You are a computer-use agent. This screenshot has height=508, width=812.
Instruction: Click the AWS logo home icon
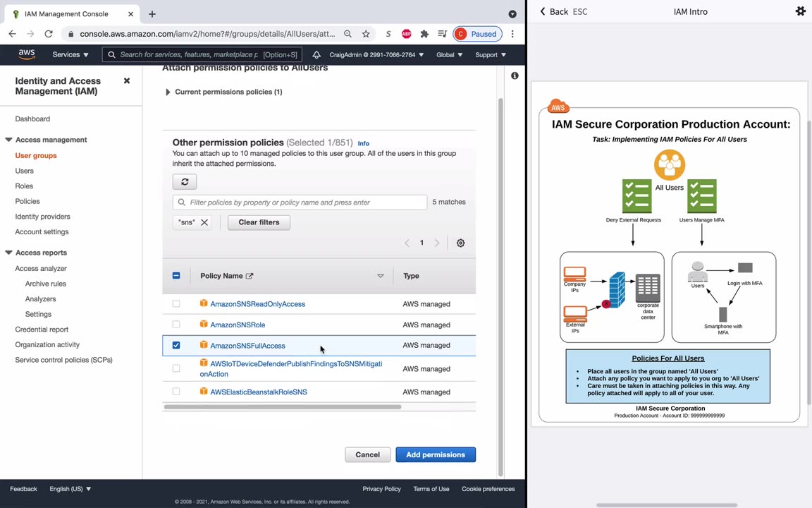pyautogui.click(x=26, y=54)
